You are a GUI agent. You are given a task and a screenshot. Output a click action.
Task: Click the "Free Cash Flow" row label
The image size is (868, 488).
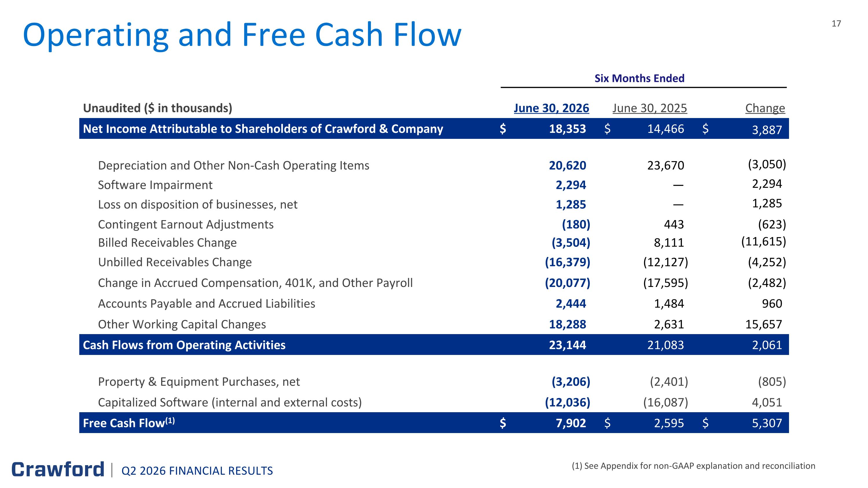[129, 422]
